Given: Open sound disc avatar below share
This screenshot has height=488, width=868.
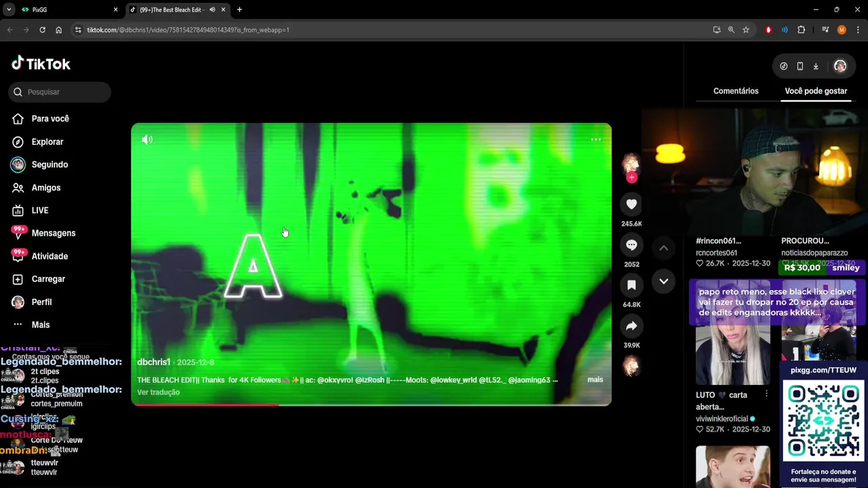Looking at the screenshot, I should tap(631, 367).
